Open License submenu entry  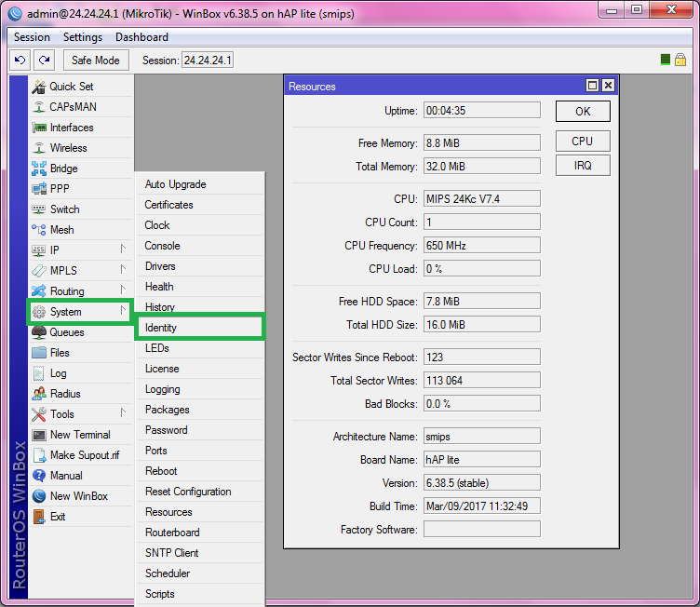click(199, 369)
